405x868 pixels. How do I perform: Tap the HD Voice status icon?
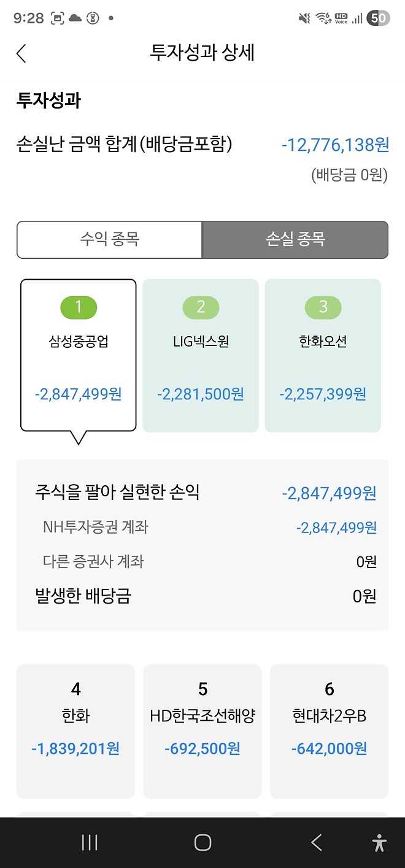(x=342, y=17)
